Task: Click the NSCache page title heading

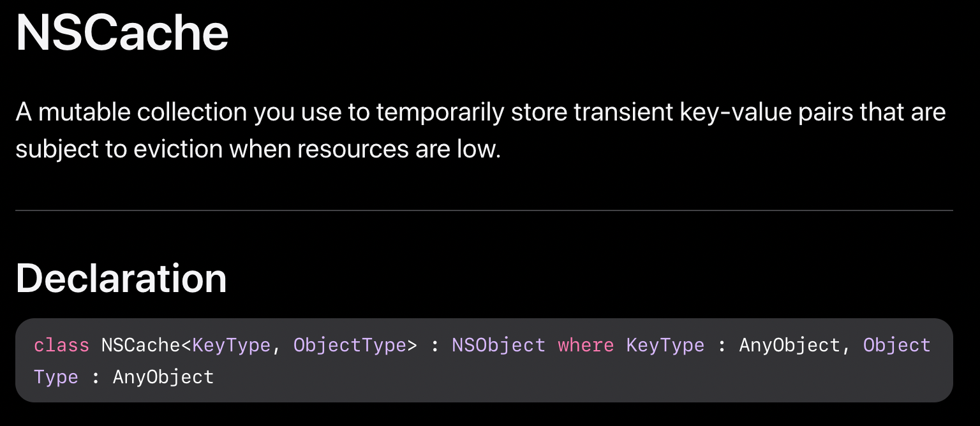Action: click(x=122, y=33)
